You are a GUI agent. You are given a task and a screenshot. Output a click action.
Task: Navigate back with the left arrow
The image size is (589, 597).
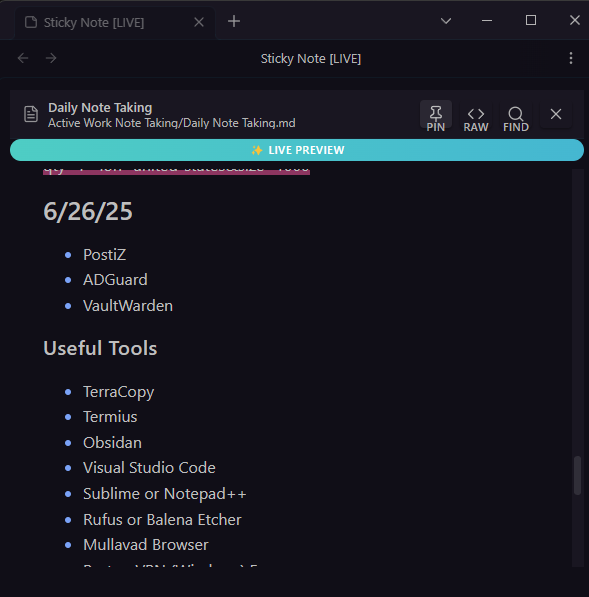click(23, 58)
